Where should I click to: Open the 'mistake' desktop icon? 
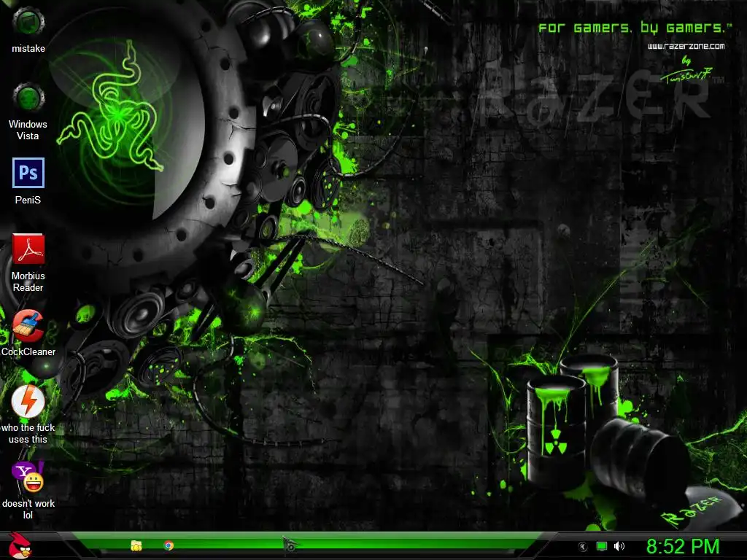point(28,23)
